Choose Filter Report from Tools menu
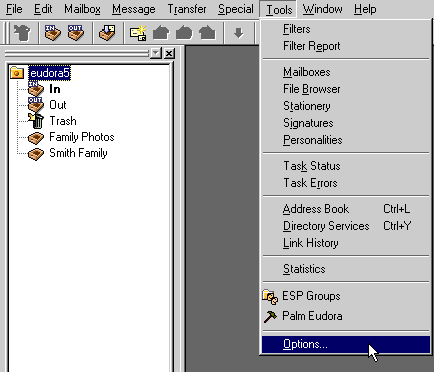The width and height of the screenshot is (434, 372). pos(346,46)
